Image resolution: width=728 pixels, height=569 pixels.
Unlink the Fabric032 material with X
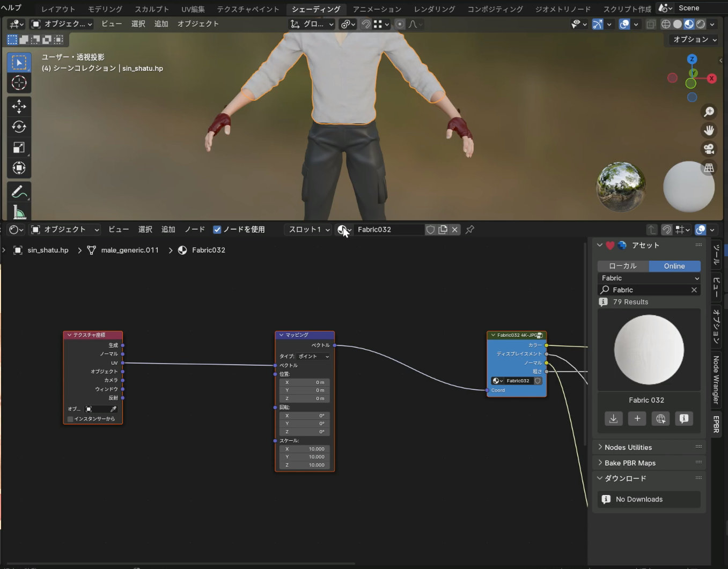455,230
